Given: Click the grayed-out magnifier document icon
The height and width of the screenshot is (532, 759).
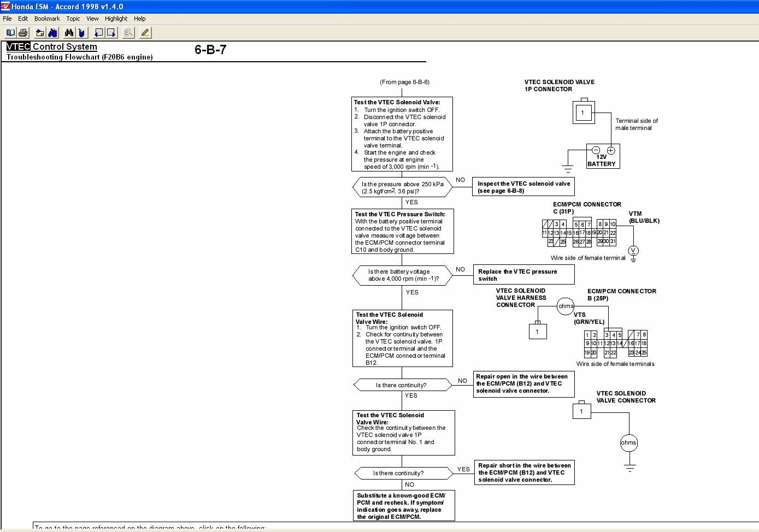Looking at the screenshot, I should tap(128, 33).
